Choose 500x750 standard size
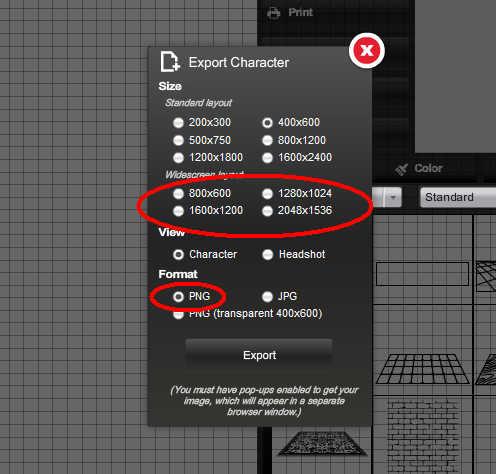Viewport: 496px width, 474px height. tap(178, 140)
